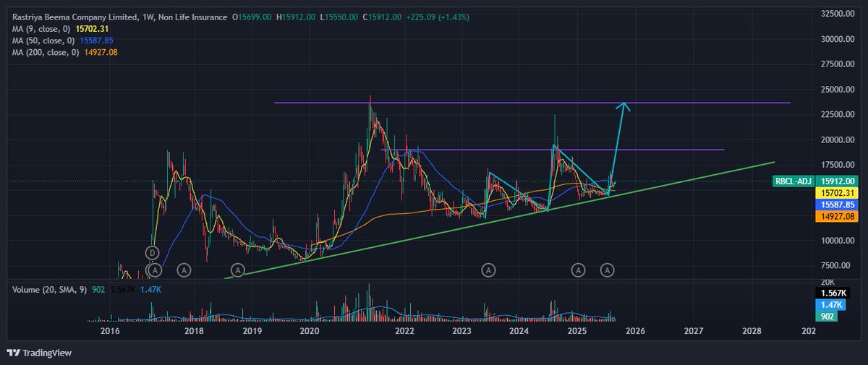Screen dimensions: 868x365
Task: Click the H15912.00 high value in header
Action: (x=296, y=16)
